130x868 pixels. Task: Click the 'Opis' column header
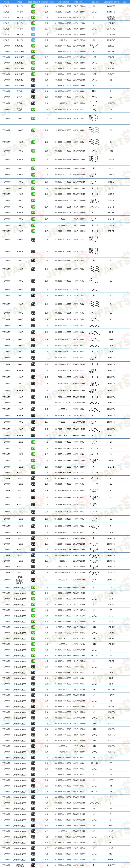point(125,2)
